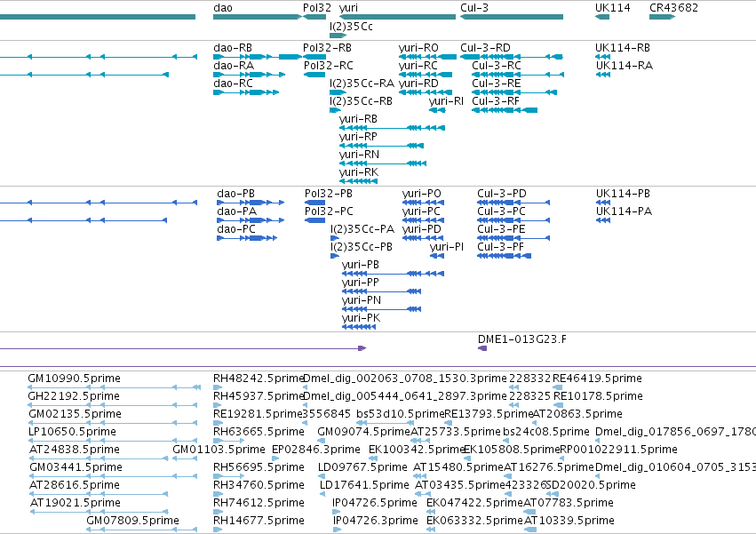The height and width of the screenshot is (534, 756).
Task: Select protein yuri-PO
Action: 424,203
